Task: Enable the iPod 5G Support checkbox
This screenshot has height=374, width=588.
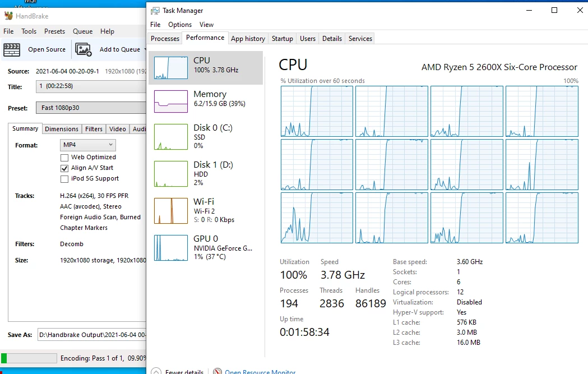Action: coord(64,179)
